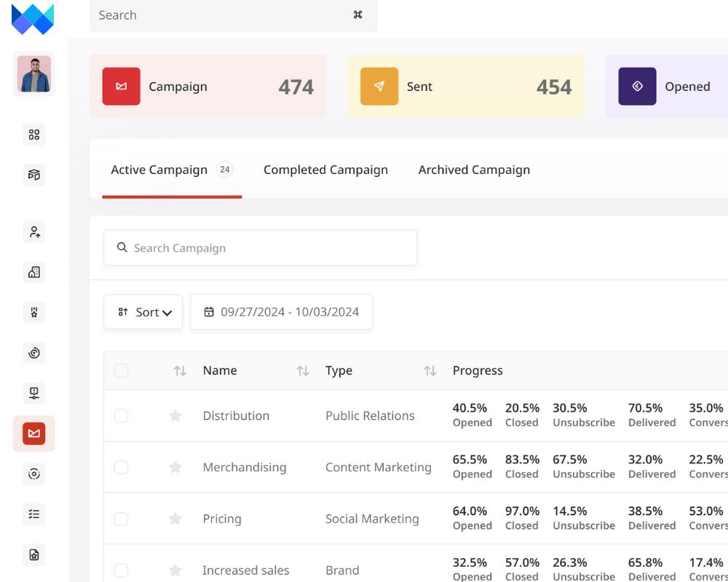Switch to the Archived Campaign tab
Screen dimensions: 728x582
[474, 170]
